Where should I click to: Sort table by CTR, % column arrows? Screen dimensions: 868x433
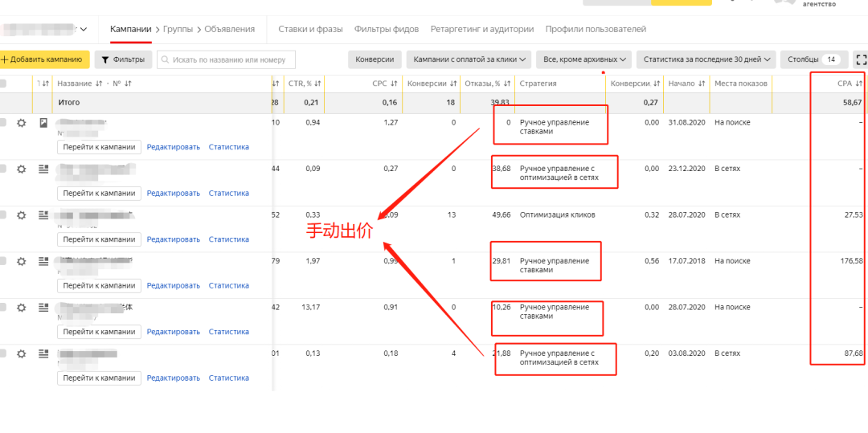[319, 84]
